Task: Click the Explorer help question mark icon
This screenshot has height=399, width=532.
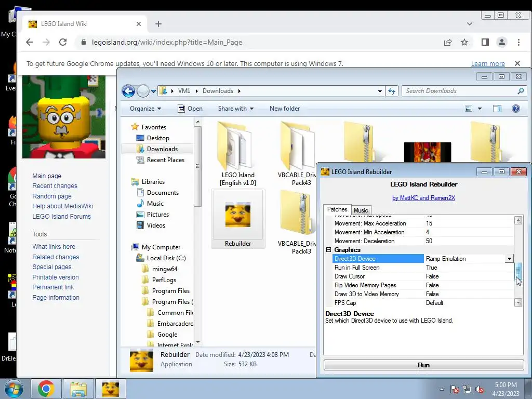Action: tap(516, 109)
